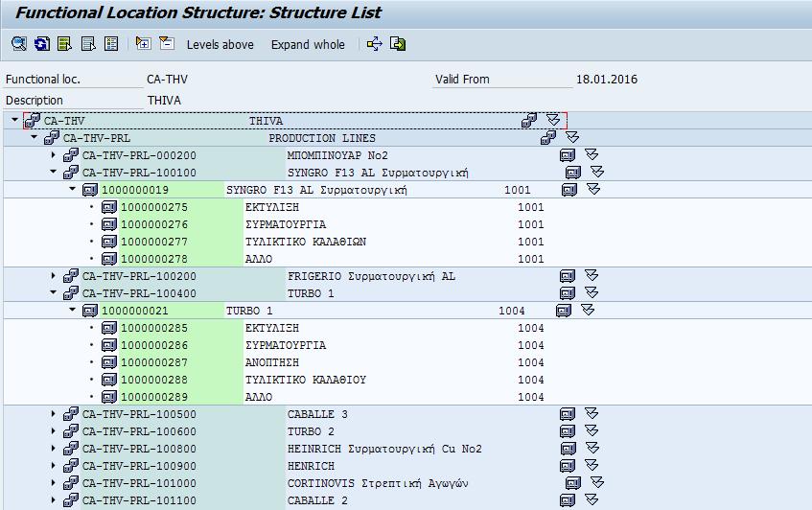Click CA-THV-PRL-100500 label
Screen dimensions: 812x510
[139, 414]
